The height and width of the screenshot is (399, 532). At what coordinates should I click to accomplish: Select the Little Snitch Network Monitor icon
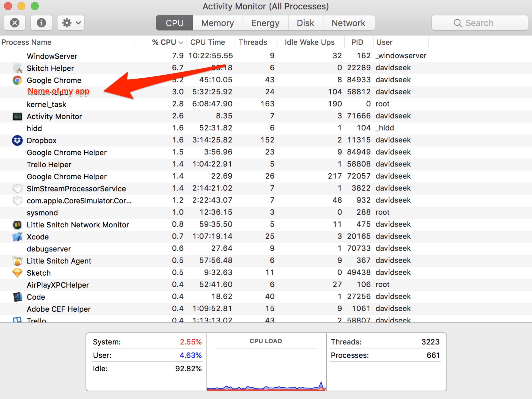[17, 225]
